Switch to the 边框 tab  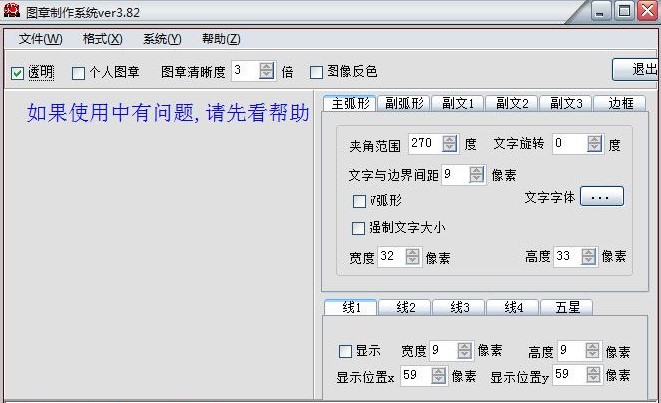tap(620, 103)
